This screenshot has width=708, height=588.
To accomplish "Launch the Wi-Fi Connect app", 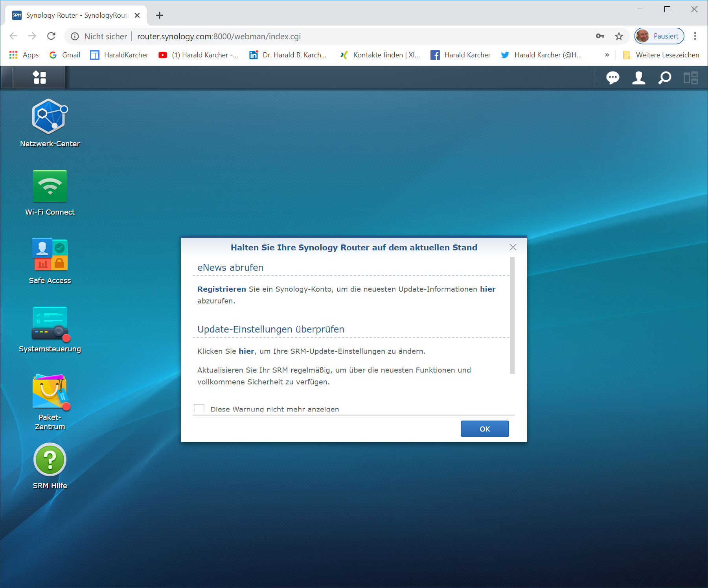I will click(x=50, y=186).
